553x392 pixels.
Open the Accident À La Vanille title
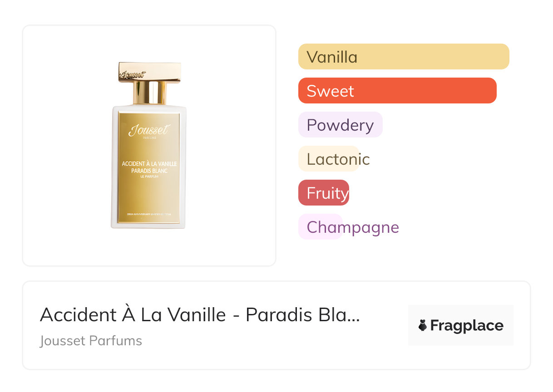coord(200,315)
